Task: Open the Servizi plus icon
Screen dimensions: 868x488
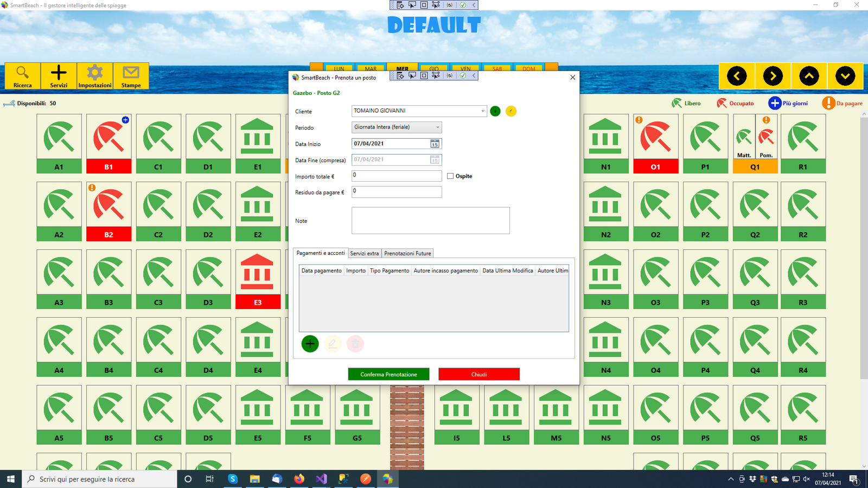Action: (x=59, y=76)
